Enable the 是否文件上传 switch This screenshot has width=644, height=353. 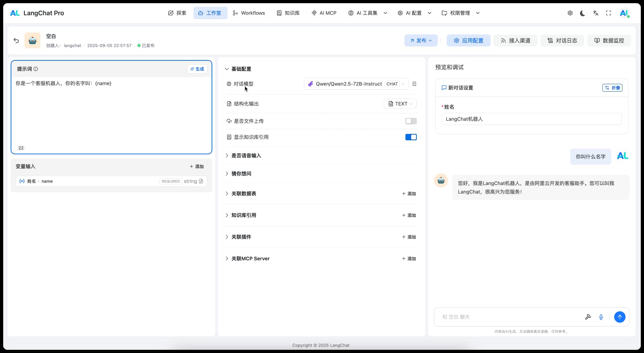coord(411,121)
